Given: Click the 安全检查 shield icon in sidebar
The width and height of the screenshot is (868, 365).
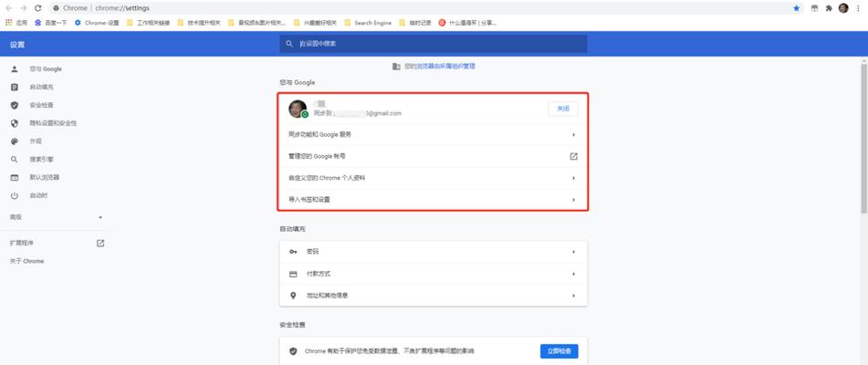Looking at the screenshot, I should click(x=15, y=105).
